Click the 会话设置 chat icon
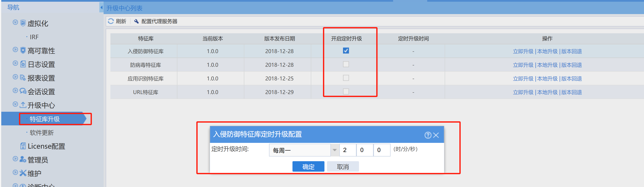Viewport: 644px width, 187px height. click(23, 91)
